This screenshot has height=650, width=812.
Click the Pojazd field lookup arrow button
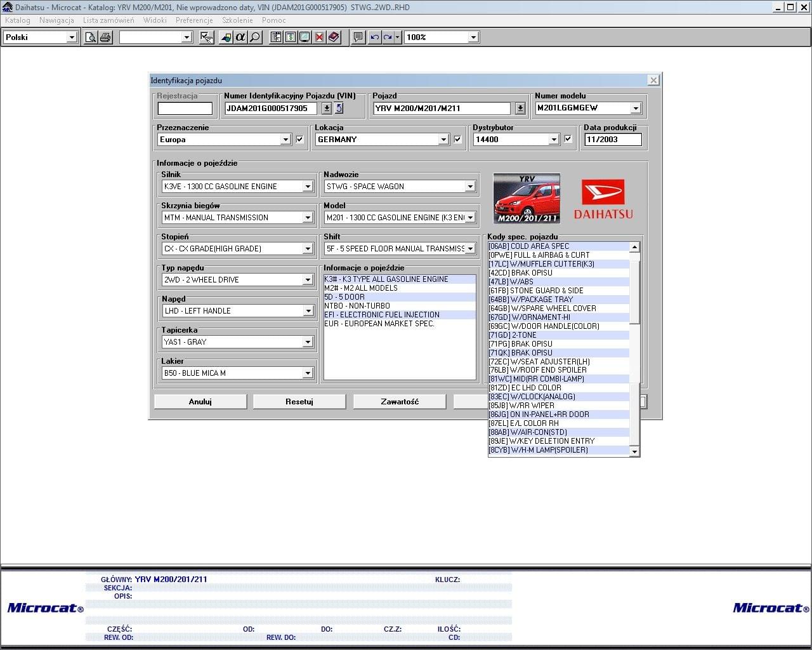click(520, 109)
